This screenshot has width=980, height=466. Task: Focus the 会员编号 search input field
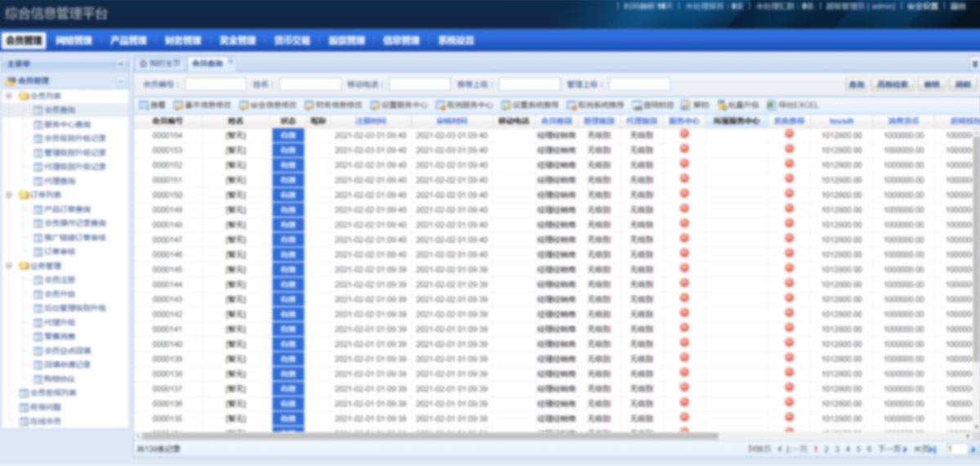[215, 84]
